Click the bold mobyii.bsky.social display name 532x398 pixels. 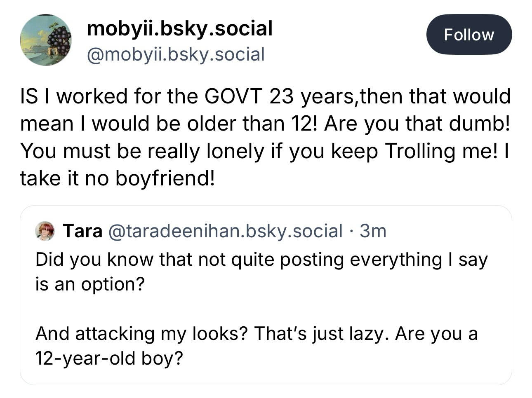pos(179,29)
